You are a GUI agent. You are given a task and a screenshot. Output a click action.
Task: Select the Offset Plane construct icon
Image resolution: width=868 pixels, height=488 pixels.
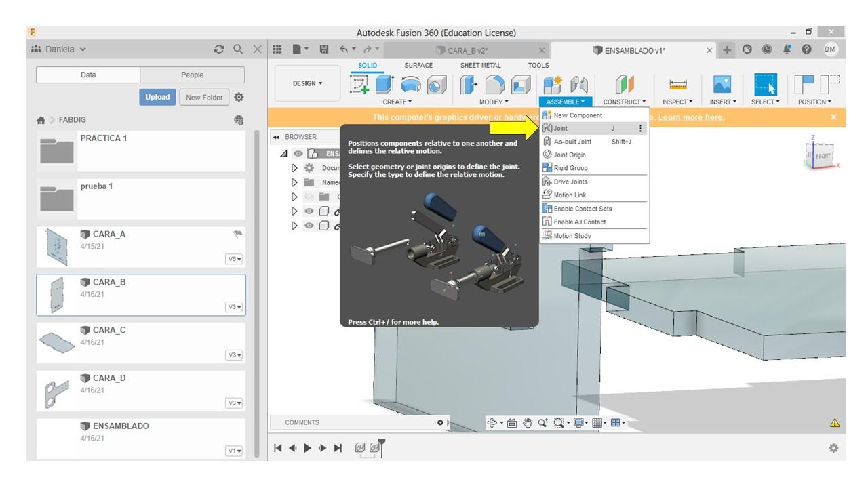[625, 84]
